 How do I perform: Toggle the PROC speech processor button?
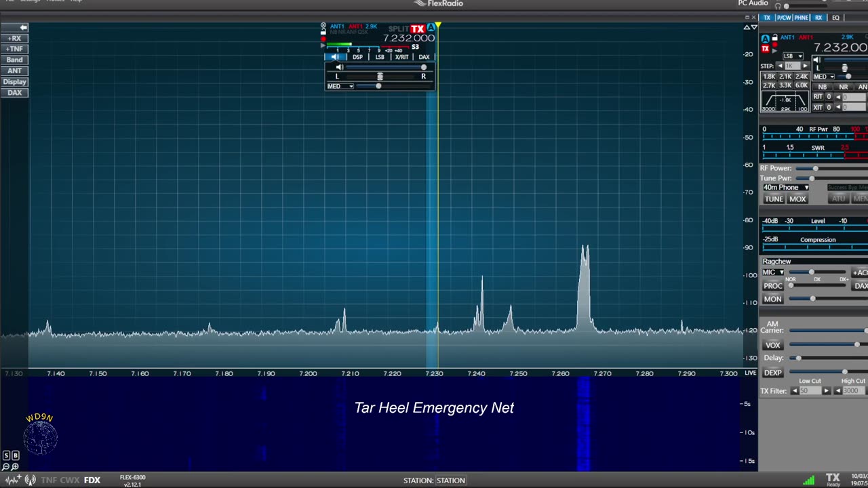point(773,286)
